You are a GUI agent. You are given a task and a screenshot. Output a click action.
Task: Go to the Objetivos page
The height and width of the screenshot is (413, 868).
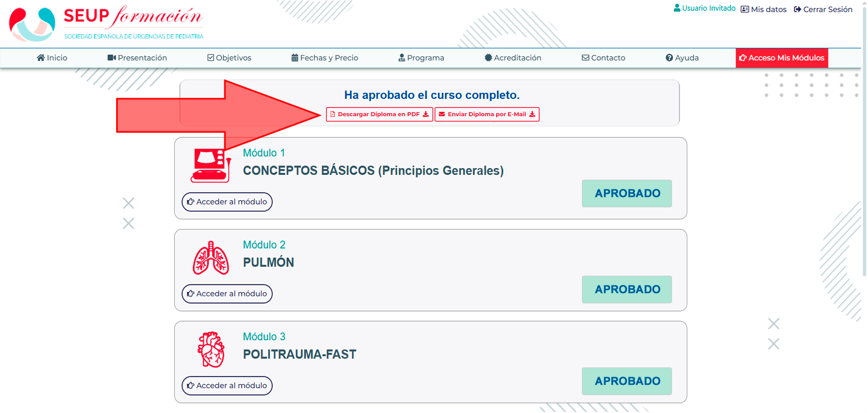[x=229, y=58]
